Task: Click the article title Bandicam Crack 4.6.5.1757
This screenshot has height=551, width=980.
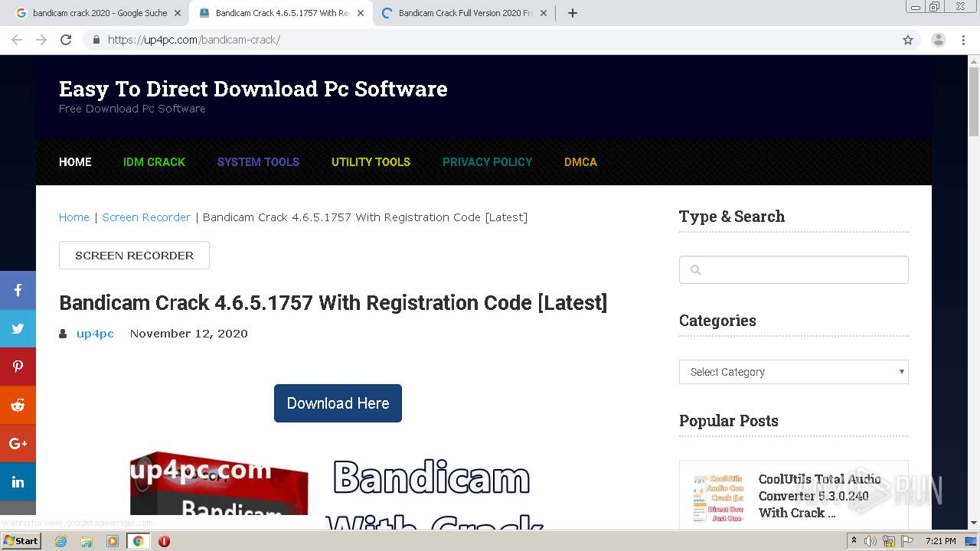Action: (333, 303)
